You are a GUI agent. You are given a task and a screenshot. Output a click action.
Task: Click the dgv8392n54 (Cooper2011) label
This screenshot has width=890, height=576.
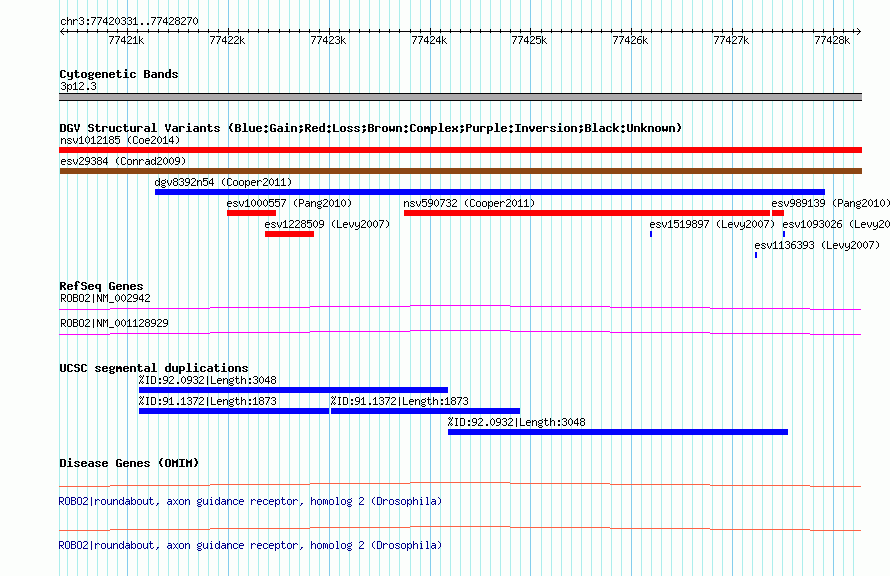coord(223,182)
